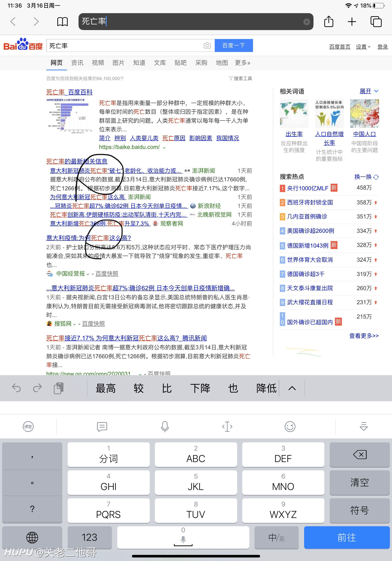Tap the keyboard clipboard paste icon
This screenshot has height=561, width=392.
pyautogui.click(x=59, y=388)
